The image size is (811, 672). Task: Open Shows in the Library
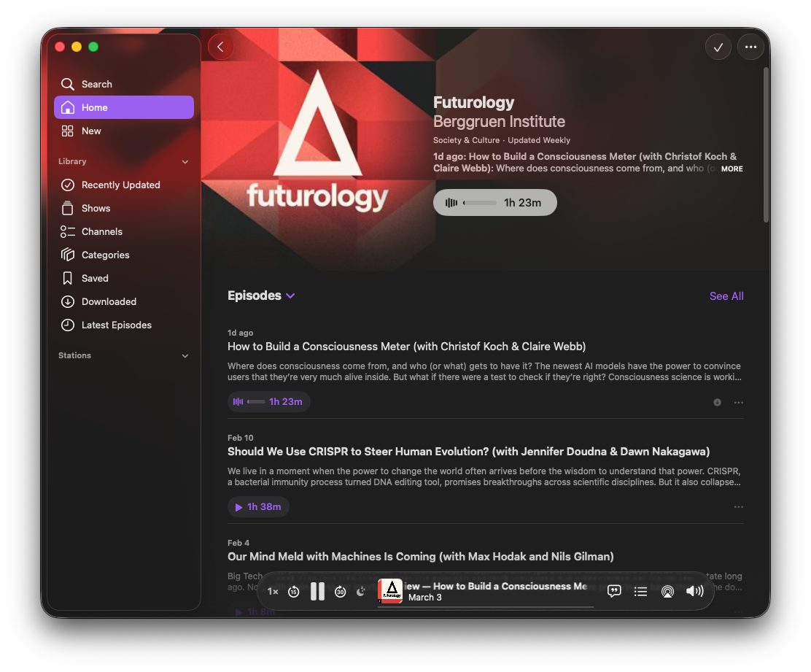pyautogui.click(x=123, y=208)
